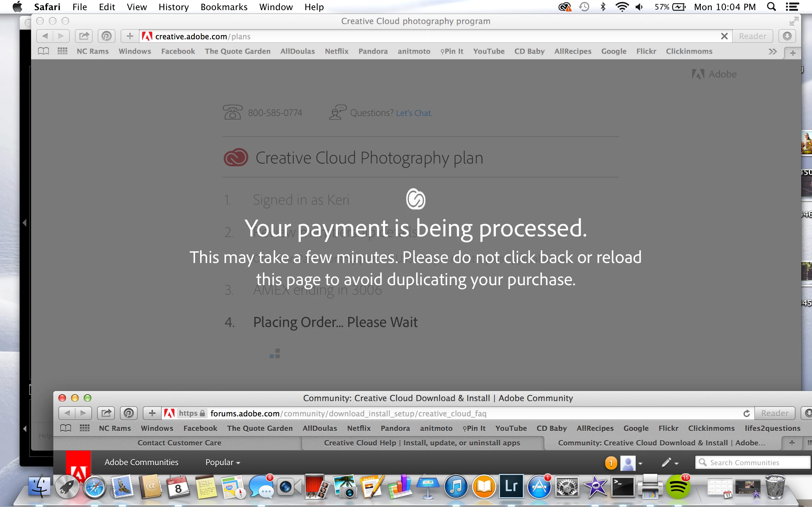Image resolution: width=812 pixels, height=507 pixels.
Task: Open reading list book icon in forums window
Action: 66,428
